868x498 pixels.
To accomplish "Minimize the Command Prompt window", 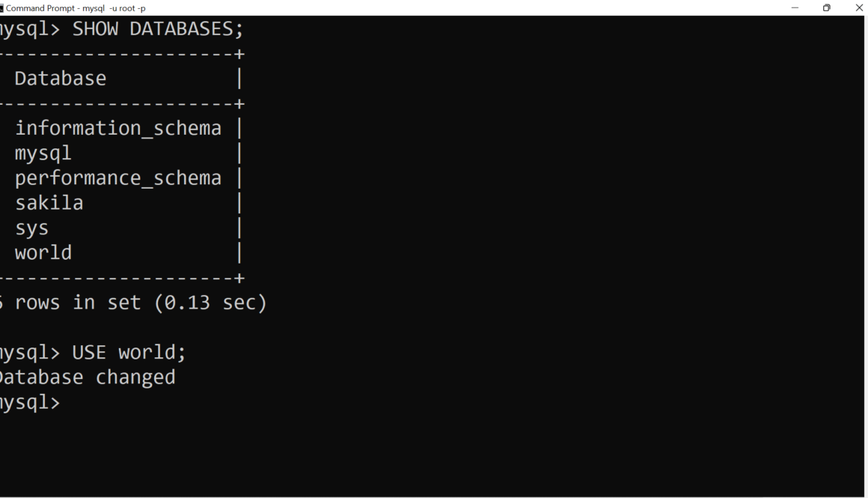I will pyautogui.click(x=795, y=7).
